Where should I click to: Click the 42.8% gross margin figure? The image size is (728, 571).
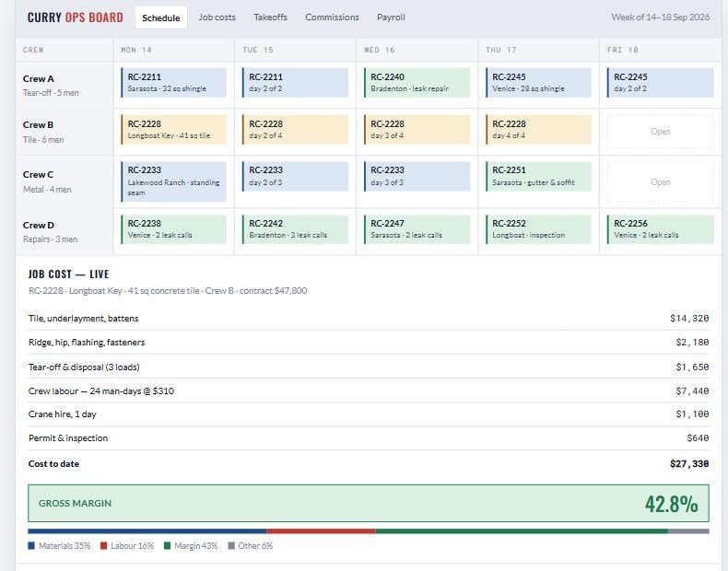coord(672,504)
